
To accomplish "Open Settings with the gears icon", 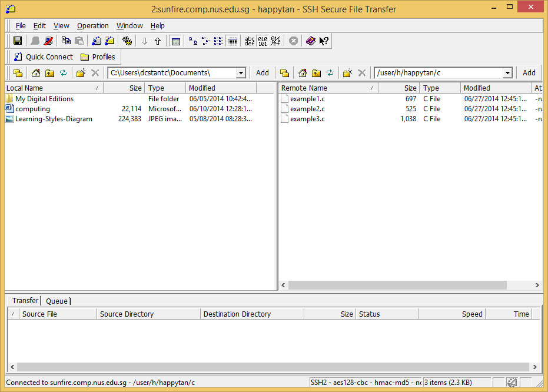I will 127,41.
